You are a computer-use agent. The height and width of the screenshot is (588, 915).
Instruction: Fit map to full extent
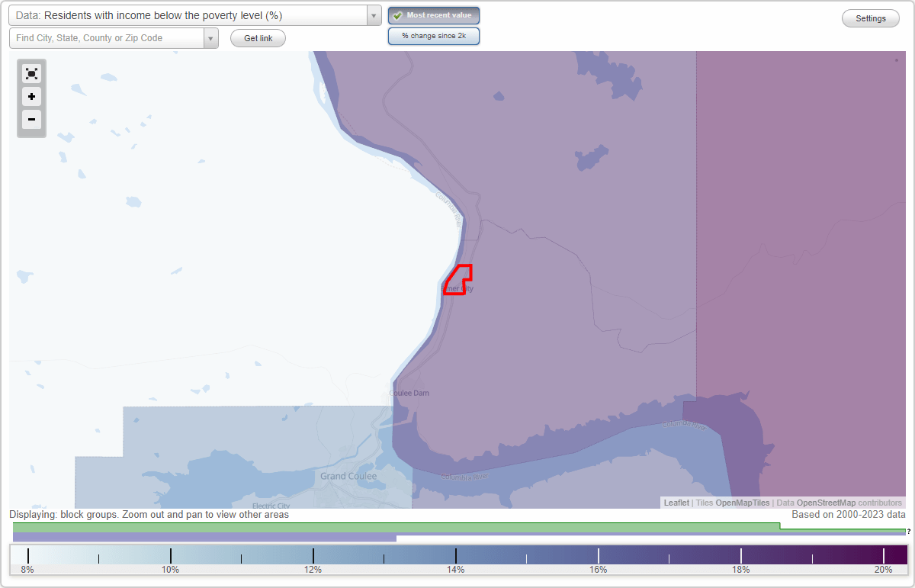[x=31, y=73]
